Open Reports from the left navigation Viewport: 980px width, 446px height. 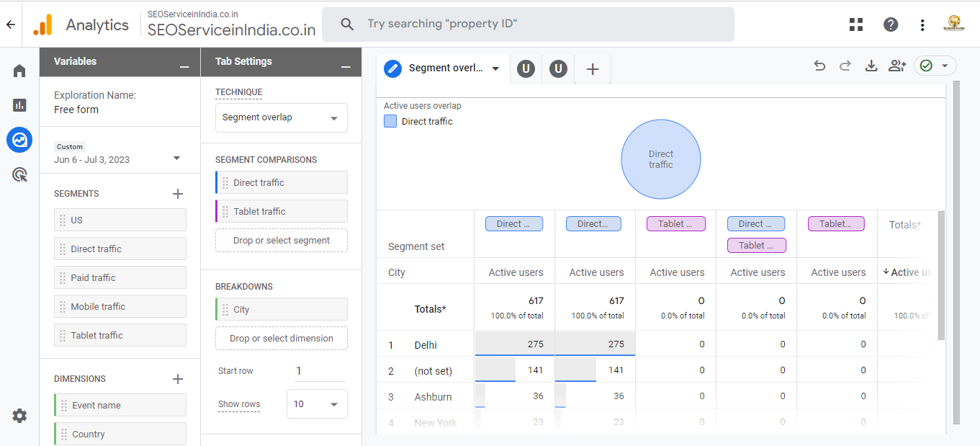coord(19,105)
